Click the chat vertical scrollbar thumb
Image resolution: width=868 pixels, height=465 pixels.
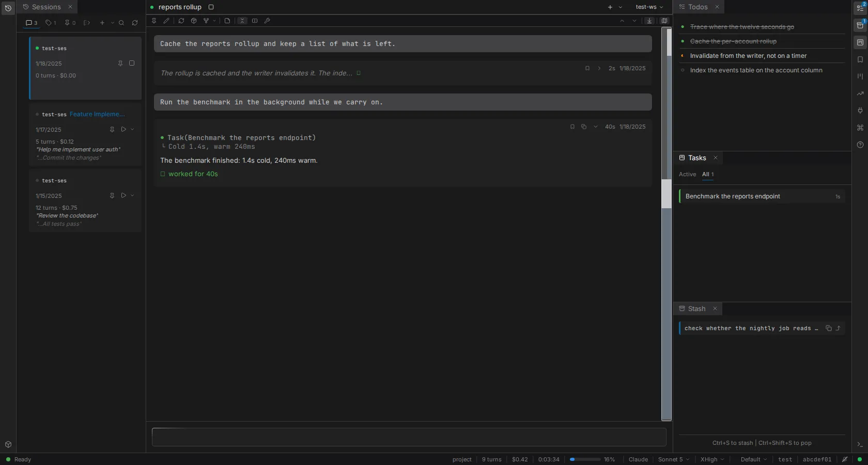click(x=667, y=194)
